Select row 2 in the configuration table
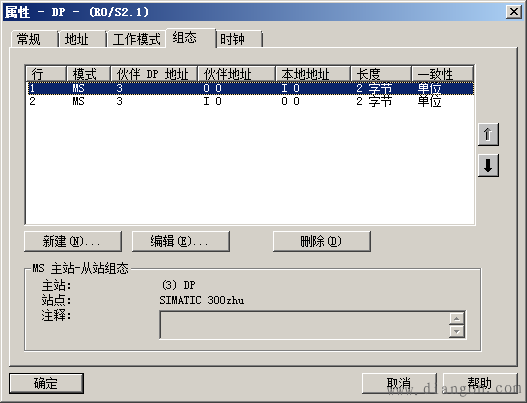The width and height of the screenshot is (527, 403). pos(250,101)
